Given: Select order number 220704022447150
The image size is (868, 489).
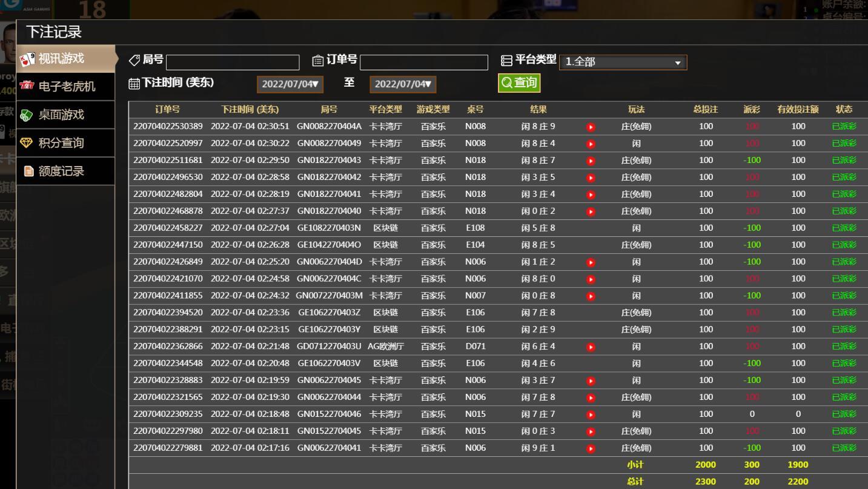Looking at the screenshot, I should click(168, 245).
